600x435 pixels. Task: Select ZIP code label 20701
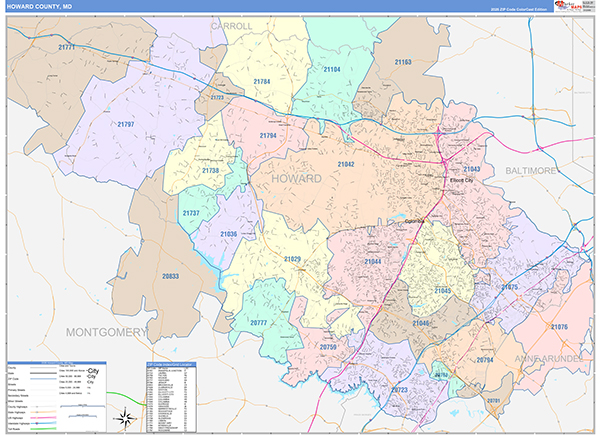click(x=493, y=401)
